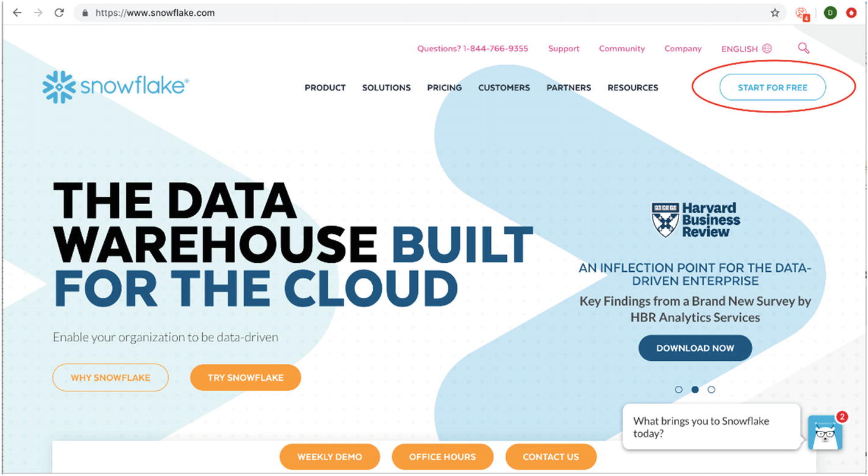This screenshot has height=476, width=868.
Task: Call the Questions? 1-844-766-9355 link
Action: tap(473, 49)
